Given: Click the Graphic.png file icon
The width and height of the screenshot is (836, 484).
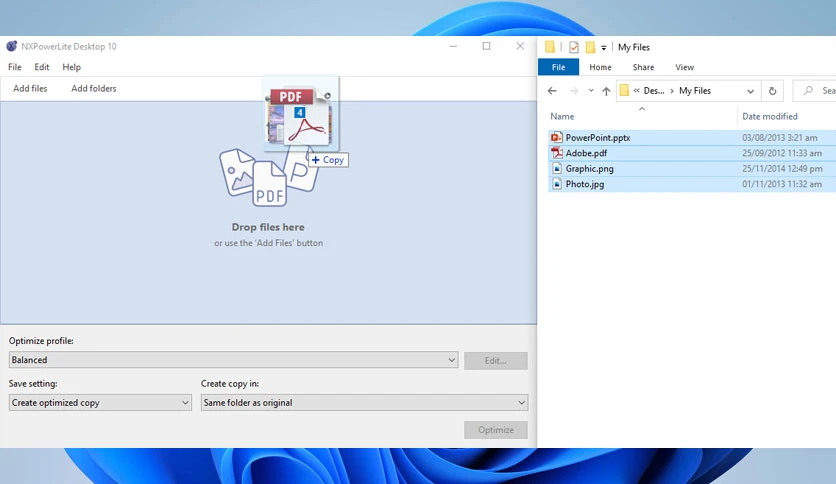Looking at the screenshot, I should 557,168.
